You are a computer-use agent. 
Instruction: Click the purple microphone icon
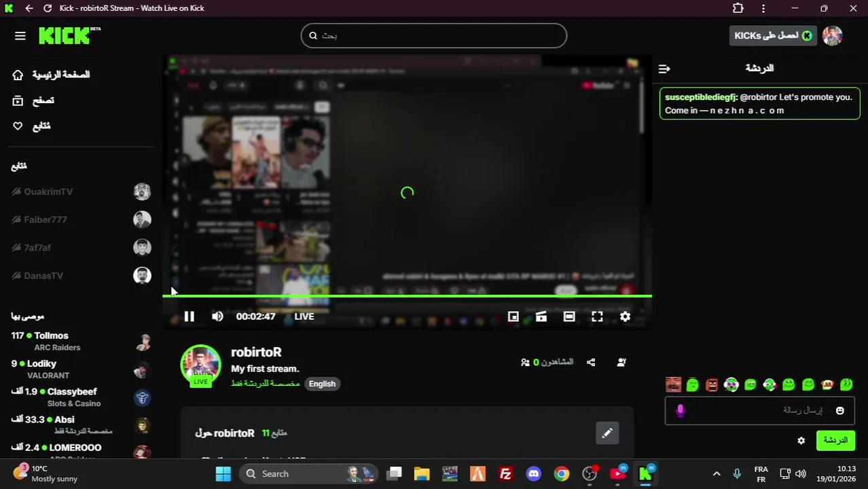pos(680,410)
